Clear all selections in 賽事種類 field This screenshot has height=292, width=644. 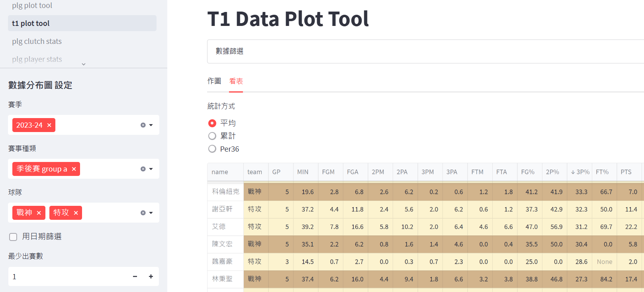143,169
